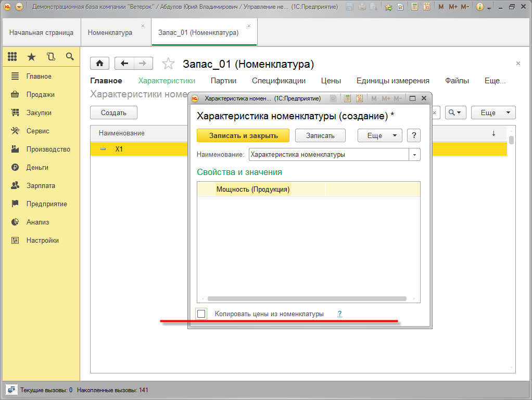
Task: Click the Записать и закрыть button
Action: pyautogui.click(x=243, y=135)
